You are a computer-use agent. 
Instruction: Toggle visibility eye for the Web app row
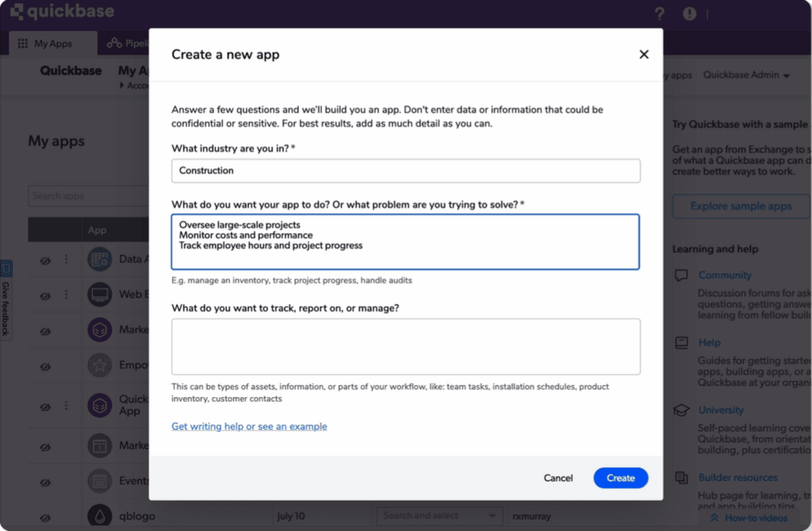(45, 295)
